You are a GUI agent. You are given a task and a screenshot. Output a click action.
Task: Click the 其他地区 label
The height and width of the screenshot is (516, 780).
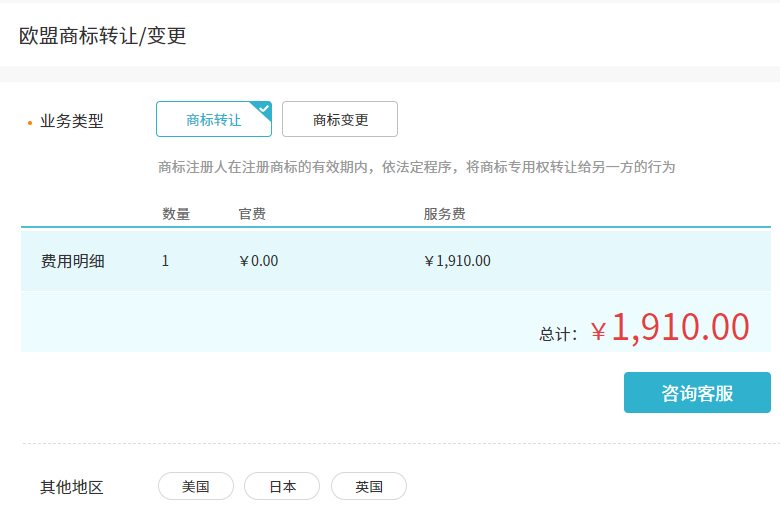point(71,488)
